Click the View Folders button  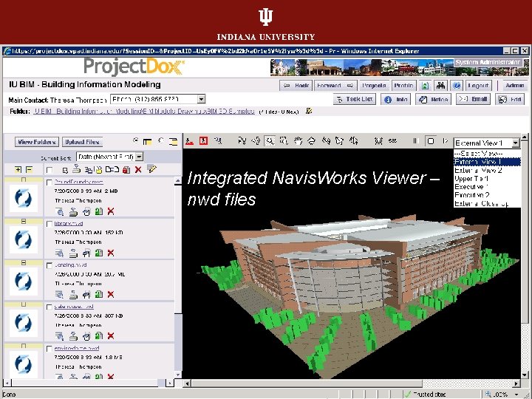[37, 142]
